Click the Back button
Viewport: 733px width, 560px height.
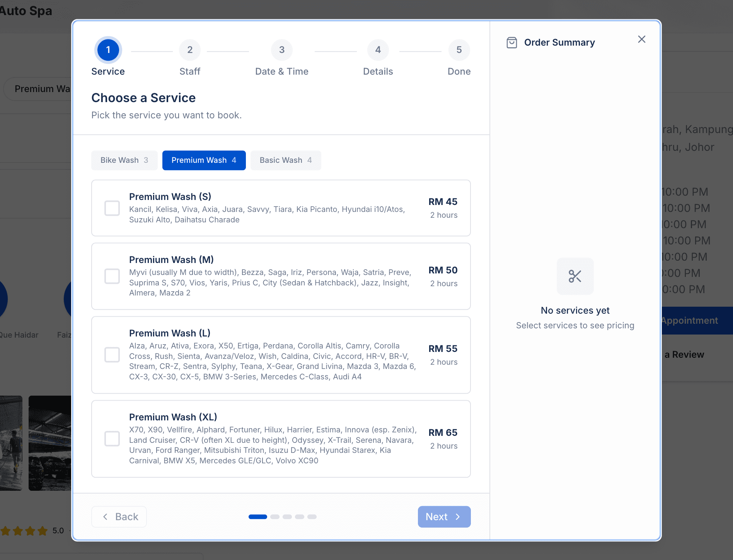[119, 517]
